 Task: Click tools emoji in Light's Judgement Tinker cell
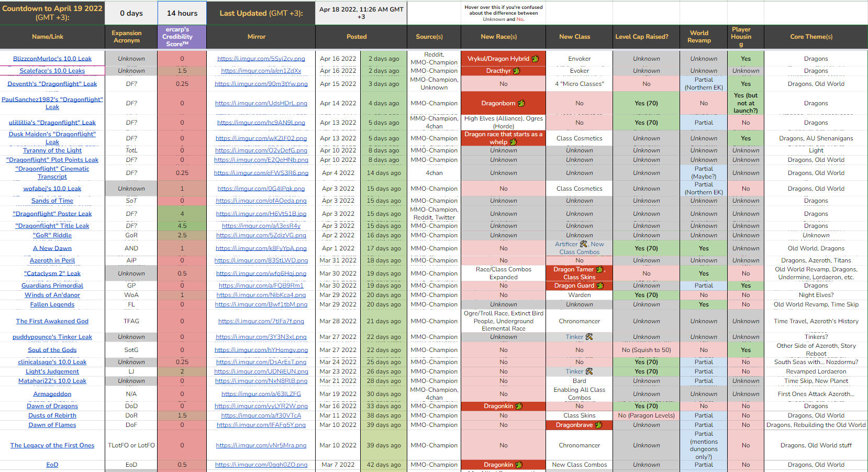pos(589,371)
